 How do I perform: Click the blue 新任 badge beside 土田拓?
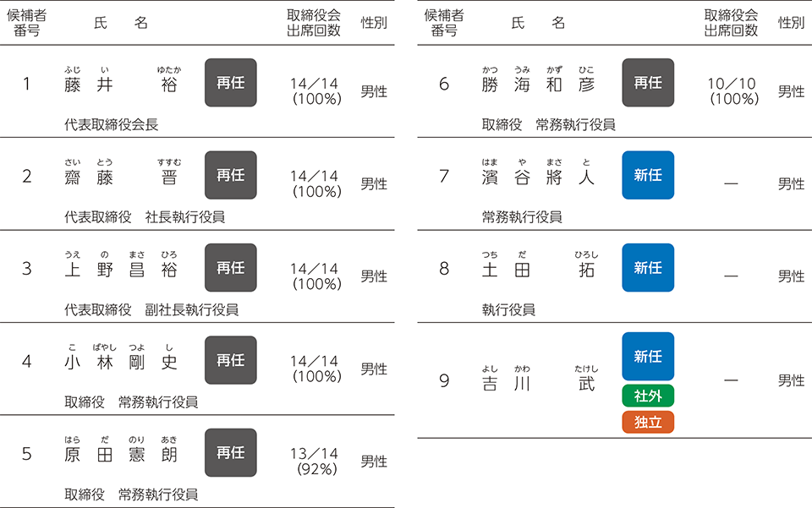click(648, 268)
